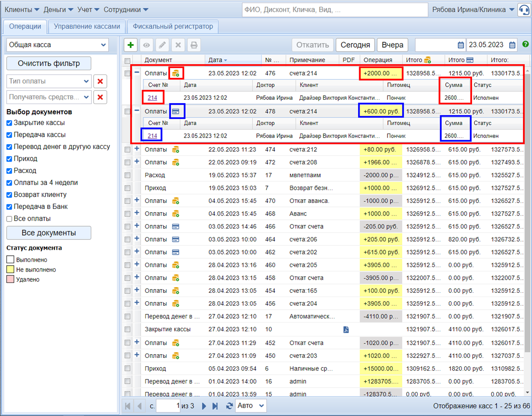
Task: Toggle the Возврат клиенту checkbox
Action: [10, 195]
